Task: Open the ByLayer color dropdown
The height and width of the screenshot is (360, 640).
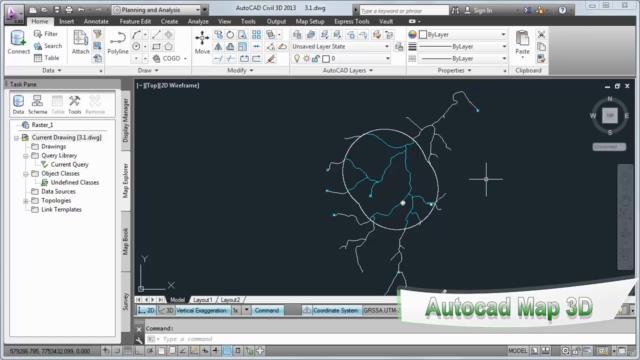Action: (463, 35)
